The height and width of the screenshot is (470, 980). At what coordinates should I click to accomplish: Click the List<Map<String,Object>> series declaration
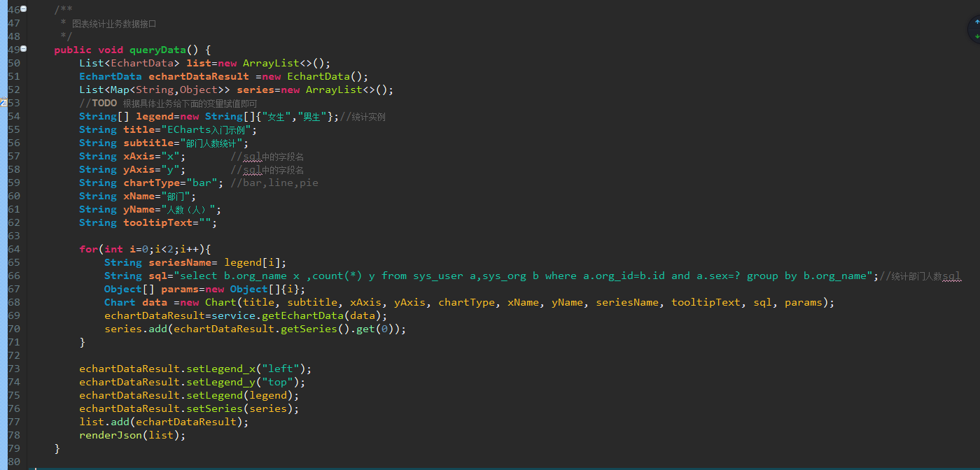coord(236,90)
